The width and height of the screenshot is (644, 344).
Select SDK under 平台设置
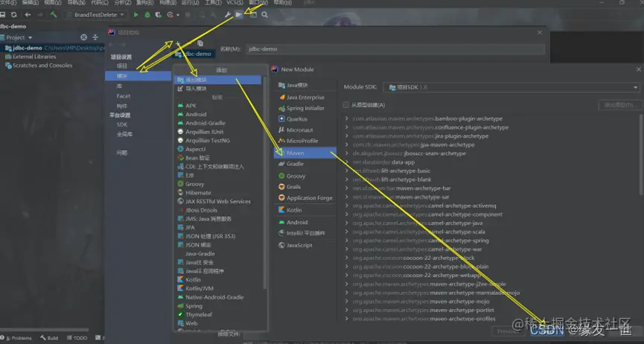(122, 124)
